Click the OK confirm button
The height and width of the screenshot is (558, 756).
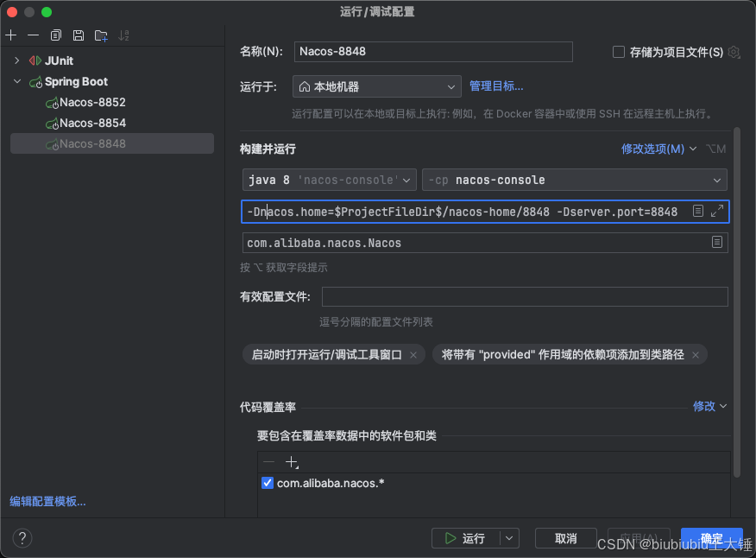712,538
